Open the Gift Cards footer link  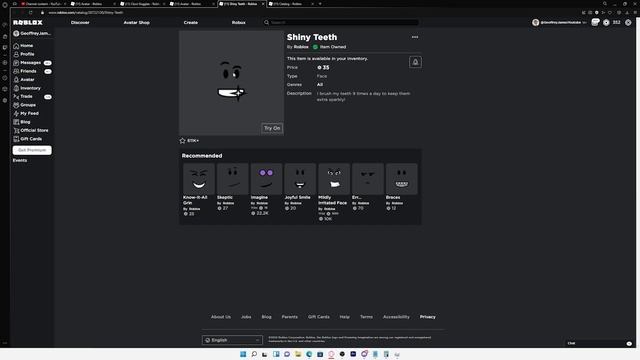pyautogui.click(x=319, y=317)
